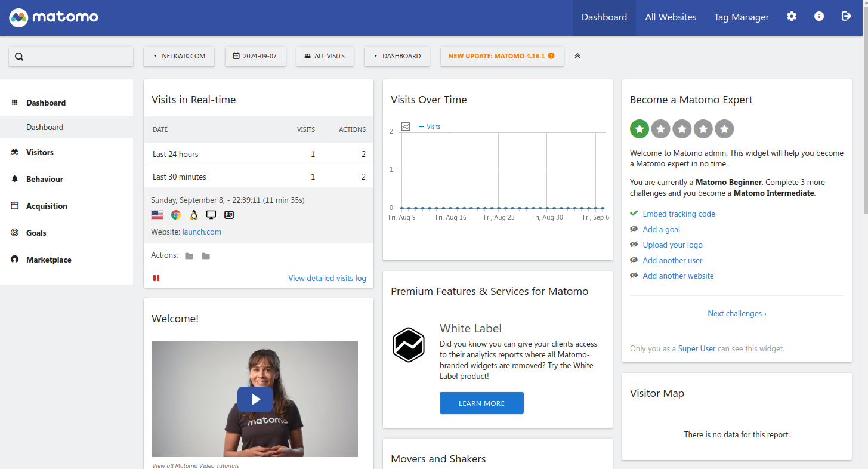Click the fourth gray star badge
868x469 pixels.
tap(703, 129)
